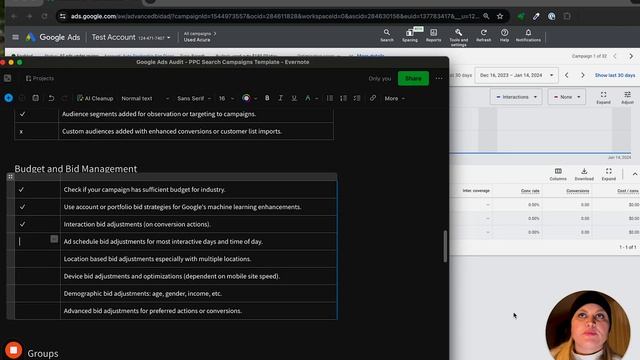Reload the browser page
Screen dimensions: 640x360
tap(44, 16)
